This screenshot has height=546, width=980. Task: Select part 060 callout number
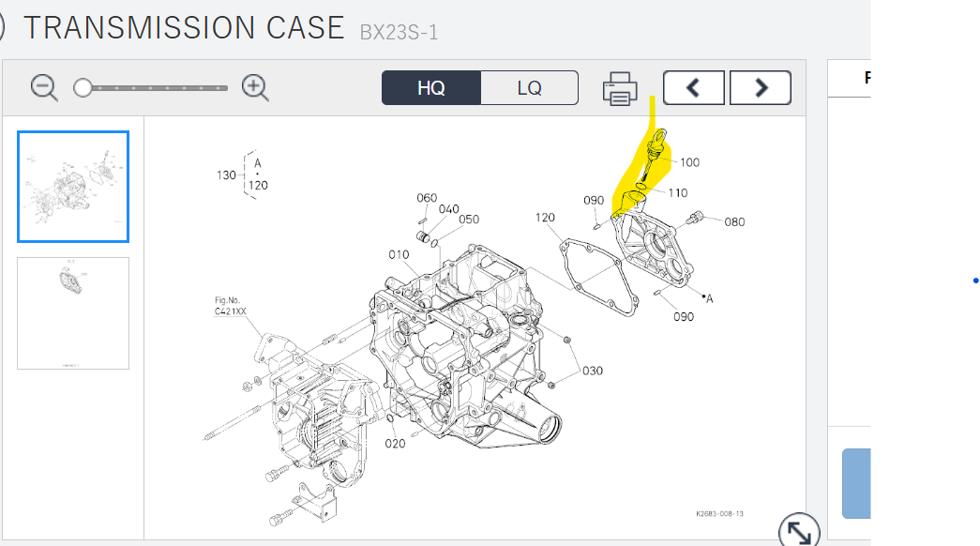(x=427, y=198)
